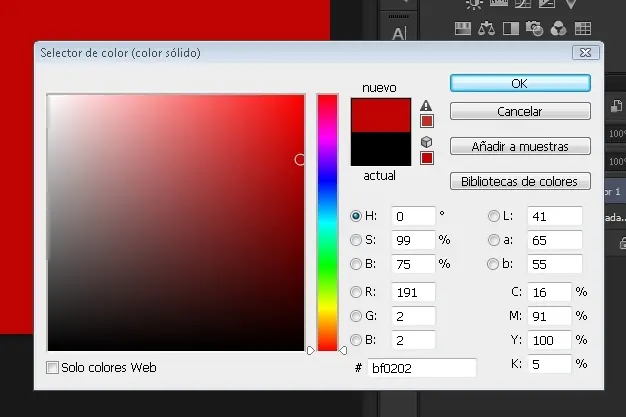Screen dimensions: 626x417
Task: Click the 'nuevo' red color swatch
Action: click(x=381, y=115)
